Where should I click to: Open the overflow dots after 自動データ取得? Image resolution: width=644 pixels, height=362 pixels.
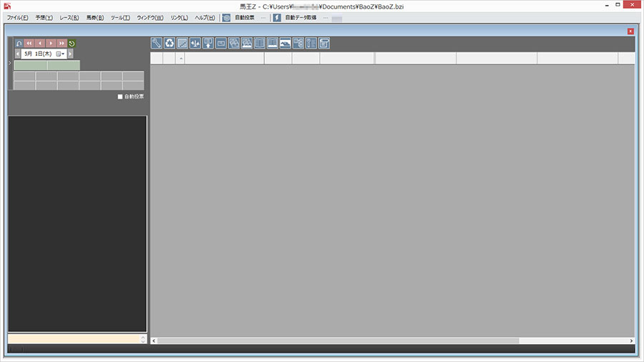point(326,18)
